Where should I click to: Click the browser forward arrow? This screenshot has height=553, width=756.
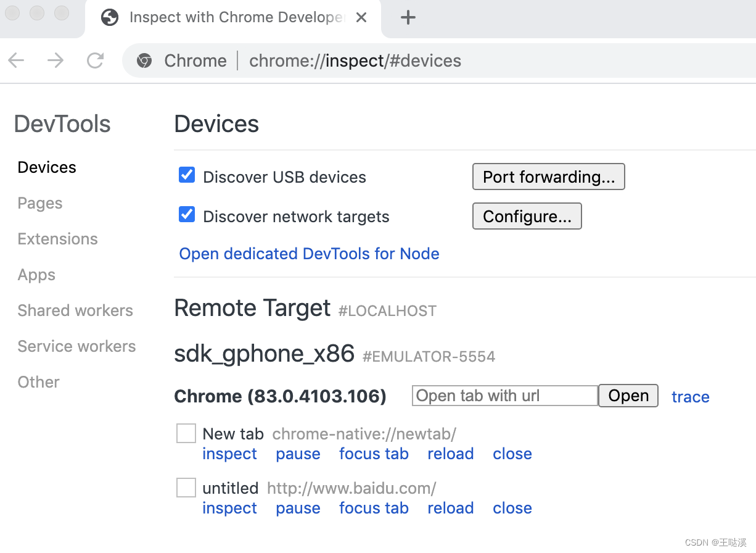pyautogui.click(x=55, y=60)
